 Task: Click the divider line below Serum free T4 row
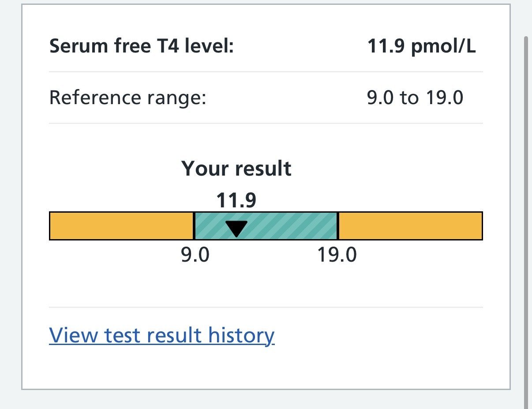[266, 71]
